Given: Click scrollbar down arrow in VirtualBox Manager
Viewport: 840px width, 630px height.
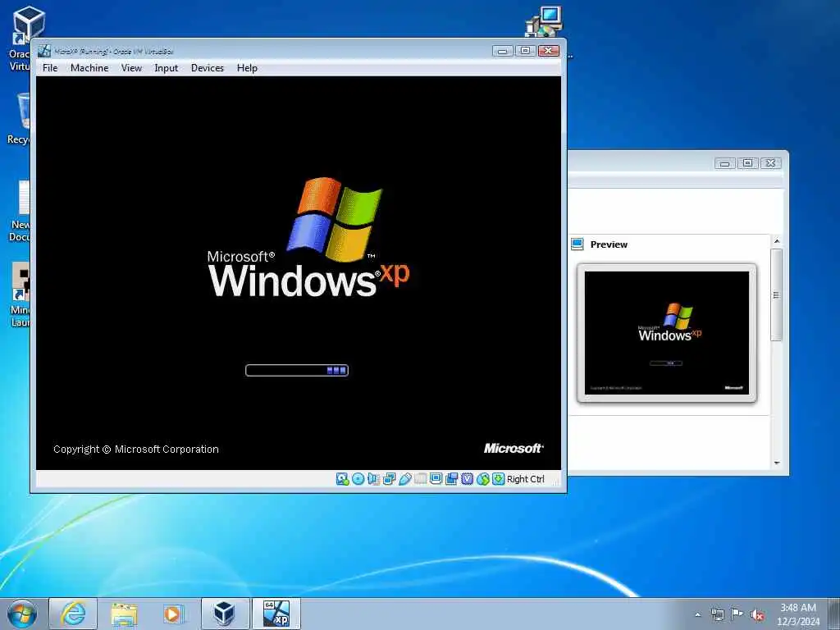Looking at the screenshot, I should coord(777,463).
